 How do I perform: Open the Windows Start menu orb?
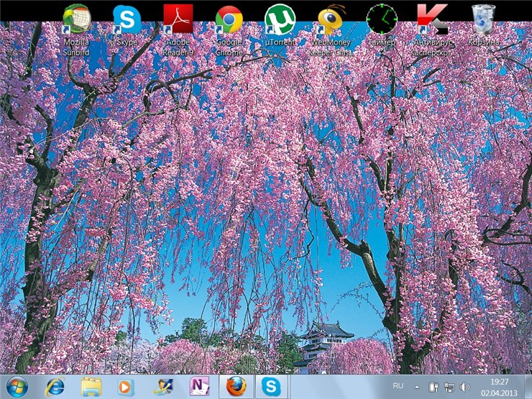[16, 386]
